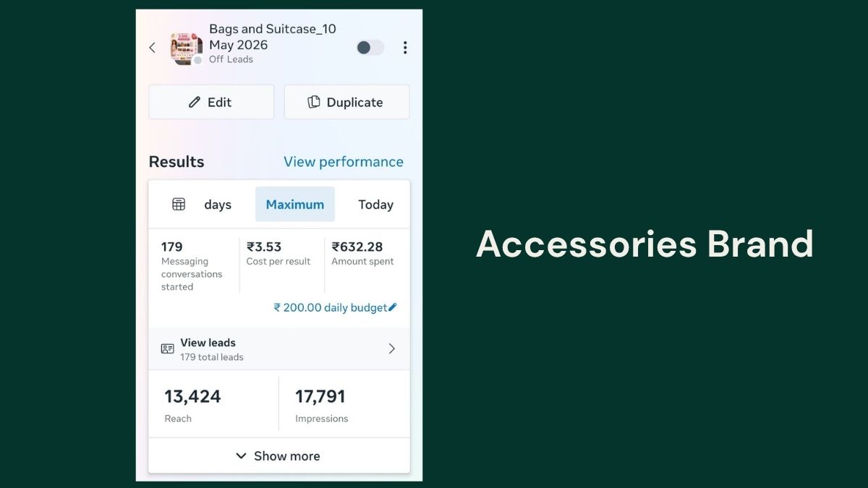868x488 pixels.
Task: Select the Maximum date range tab
Action: [x=295, y=205]
